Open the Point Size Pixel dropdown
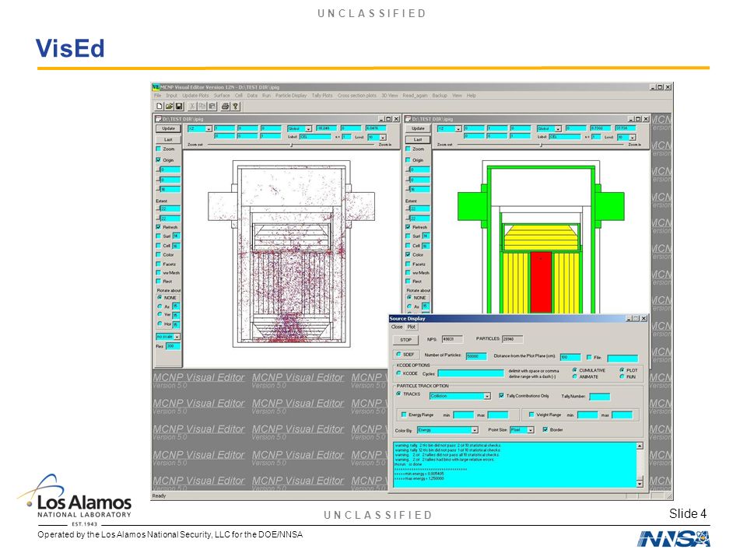This screenshot has width=747, height=560. 531,430
